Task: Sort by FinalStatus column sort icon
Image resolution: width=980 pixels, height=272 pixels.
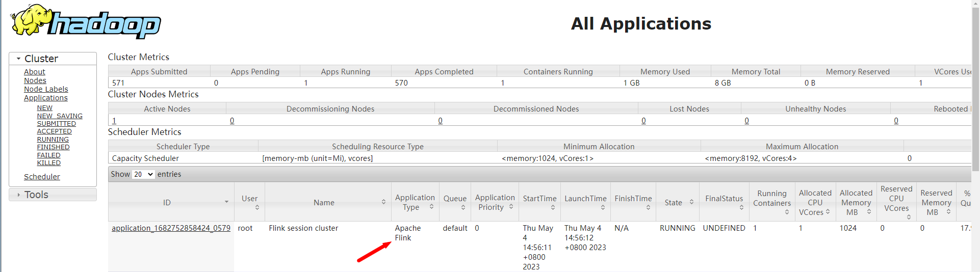Action: pyautogui.click(x=741, y=207)
